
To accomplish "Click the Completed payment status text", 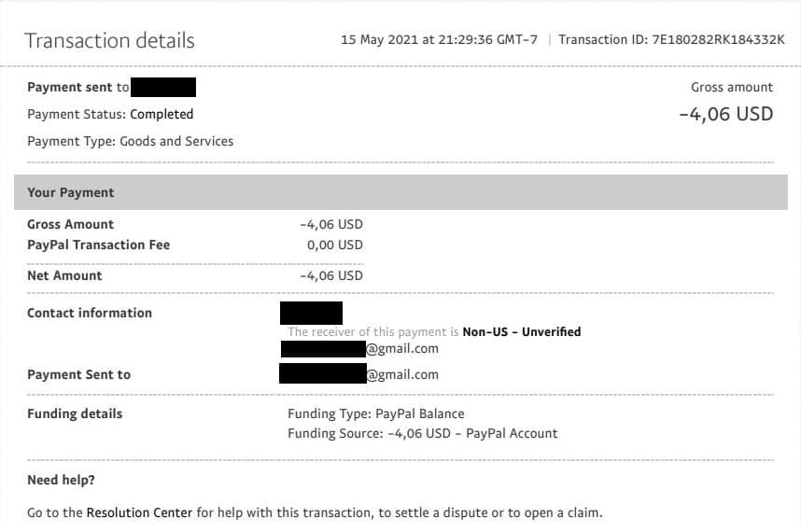I will pyautogui.click(x=162, y=114).
